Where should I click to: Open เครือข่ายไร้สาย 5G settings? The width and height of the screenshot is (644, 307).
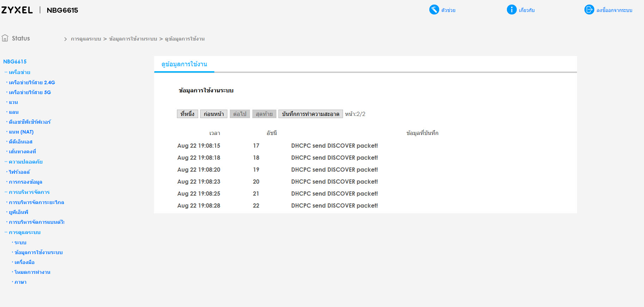(x=30, y=92)
